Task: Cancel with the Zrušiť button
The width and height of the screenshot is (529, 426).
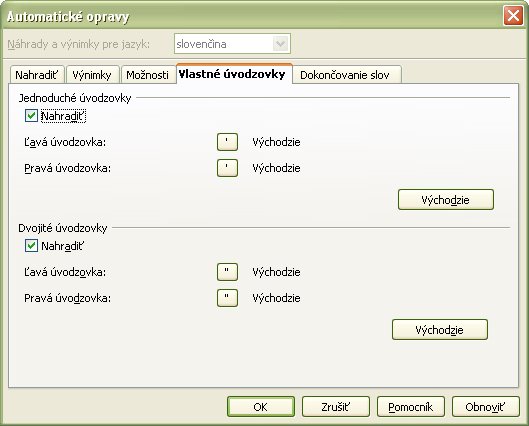Action: point(336,407)
